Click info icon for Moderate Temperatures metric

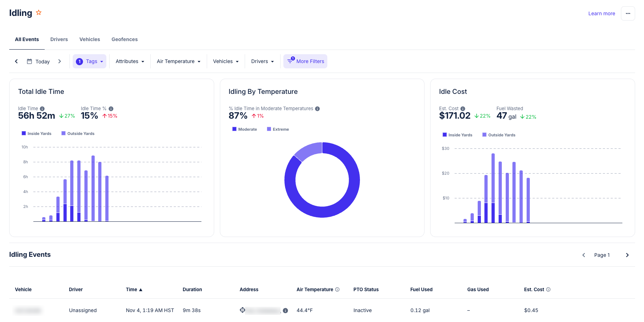click(317, 109)
